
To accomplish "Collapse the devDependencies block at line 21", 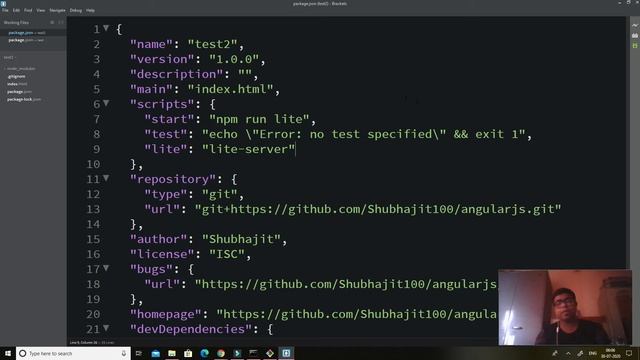I will coord(106,328).
